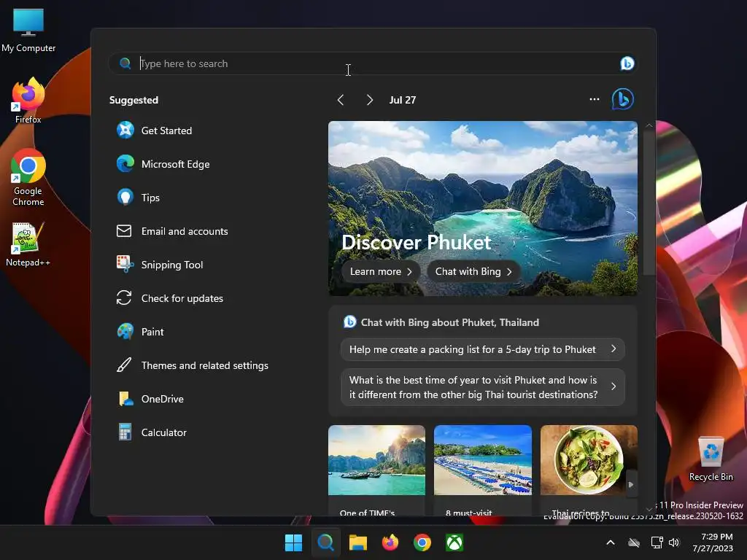Open Bing Chat round icon beside date
The image size is (747, 560).
click(623, 99)
